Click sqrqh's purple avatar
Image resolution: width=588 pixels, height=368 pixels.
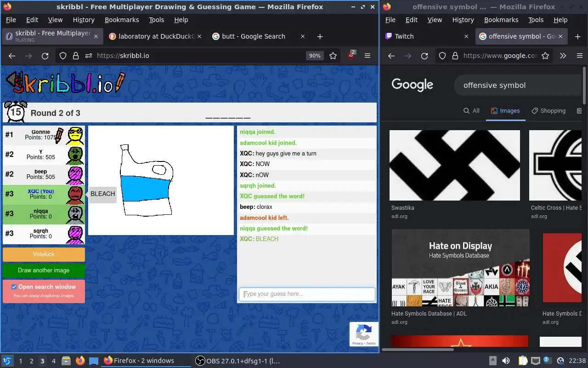pos(75,234)
